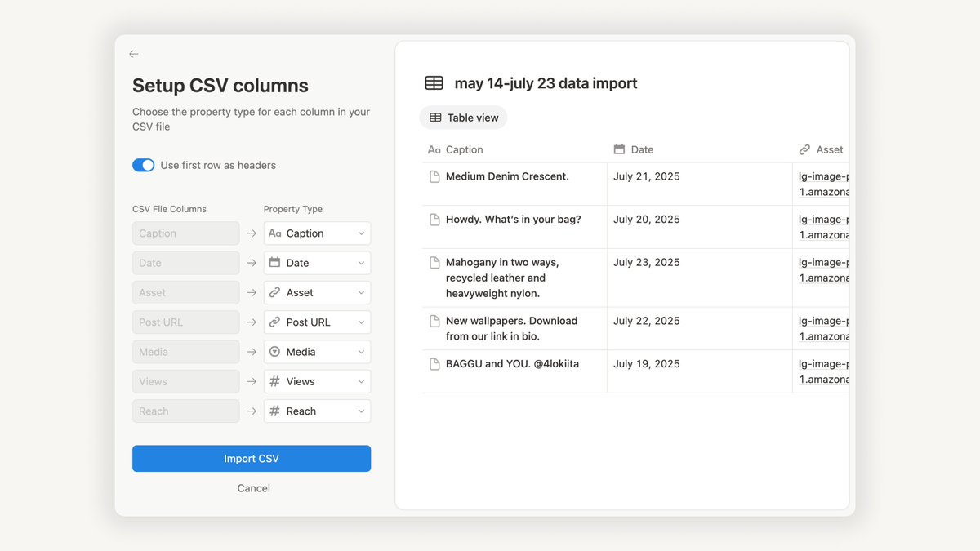The height and width of the screenshot is (551, 980).
Task: Click the Caption CSV column field
Action: click(186, 233)
